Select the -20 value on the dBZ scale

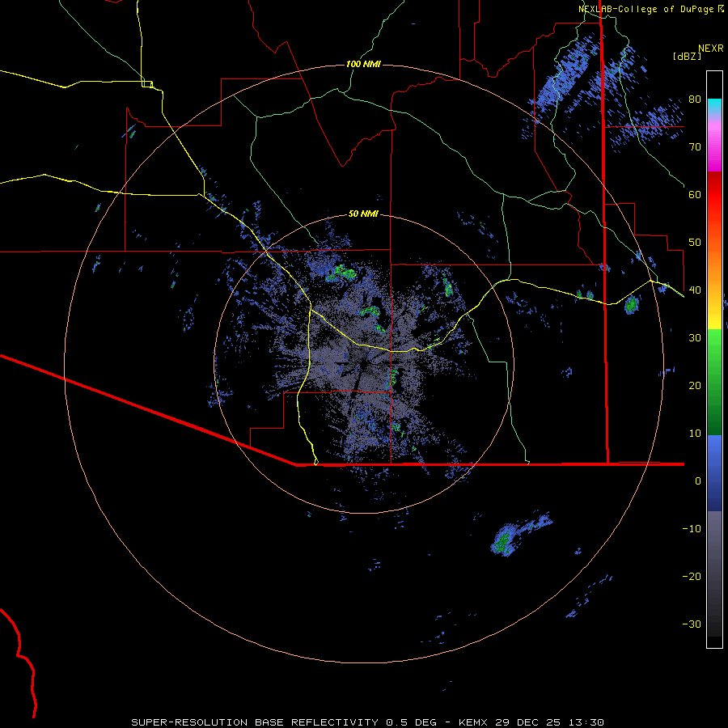(692, 577)
